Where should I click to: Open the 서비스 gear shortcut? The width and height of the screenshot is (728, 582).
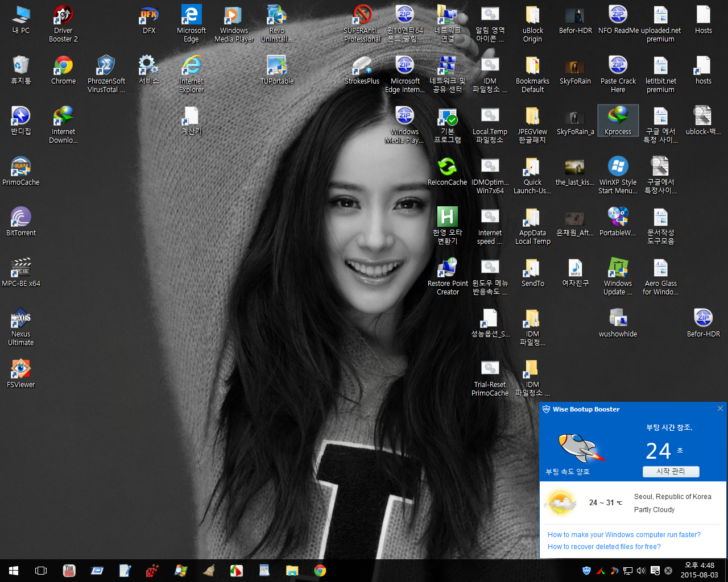[x=149, y=70]
